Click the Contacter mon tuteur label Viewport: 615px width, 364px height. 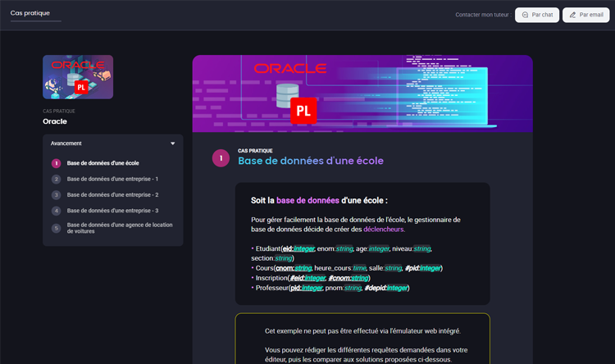coord(483,15)
